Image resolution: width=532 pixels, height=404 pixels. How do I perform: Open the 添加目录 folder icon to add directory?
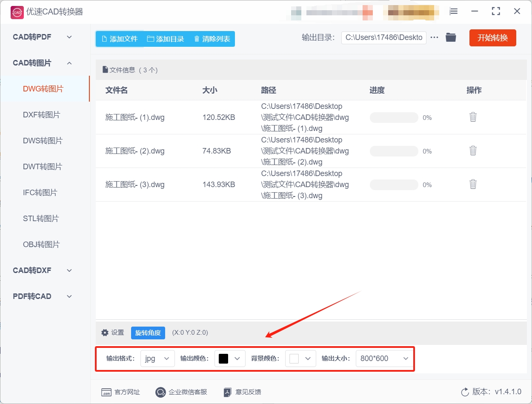tap(150, 39)
